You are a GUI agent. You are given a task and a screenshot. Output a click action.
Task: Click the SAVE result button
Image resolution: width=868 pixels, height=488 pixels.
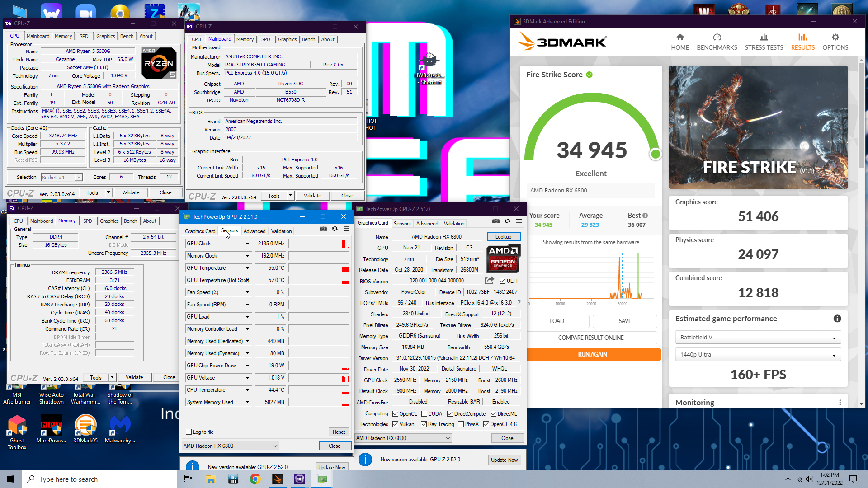tap(625, 321)
